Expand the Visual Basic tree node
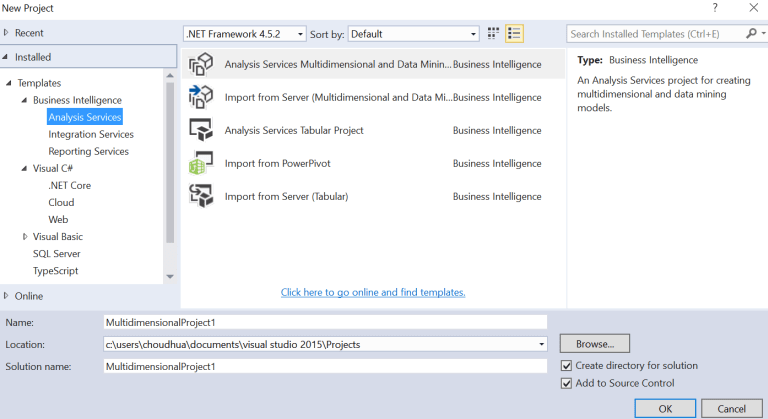 [25, 237]
